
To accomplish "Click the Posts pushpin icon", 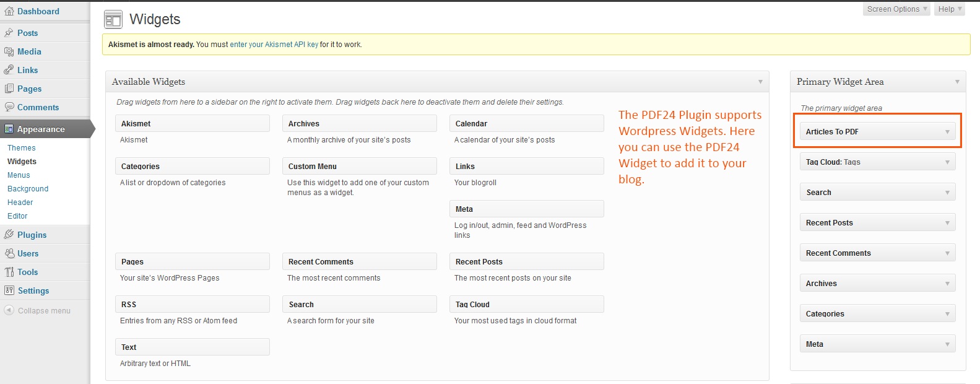I will (9, 33).
